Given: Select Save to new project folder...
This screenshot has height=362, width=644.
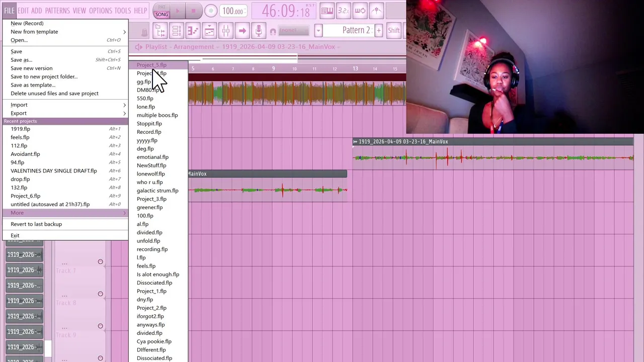Looking at the screenshot, I should click(x=65, y=76).
